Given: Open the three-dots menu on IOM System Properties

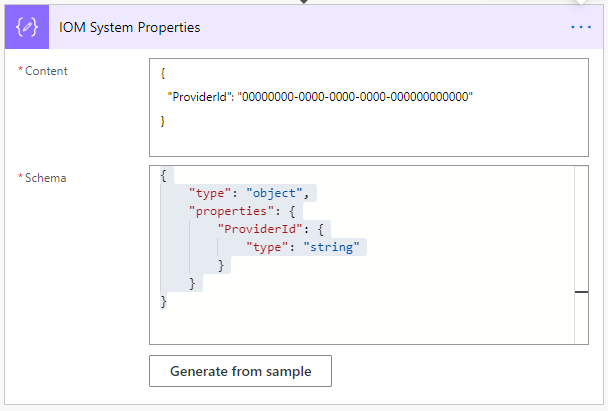Looking at the screenshot, I should 581,27.
